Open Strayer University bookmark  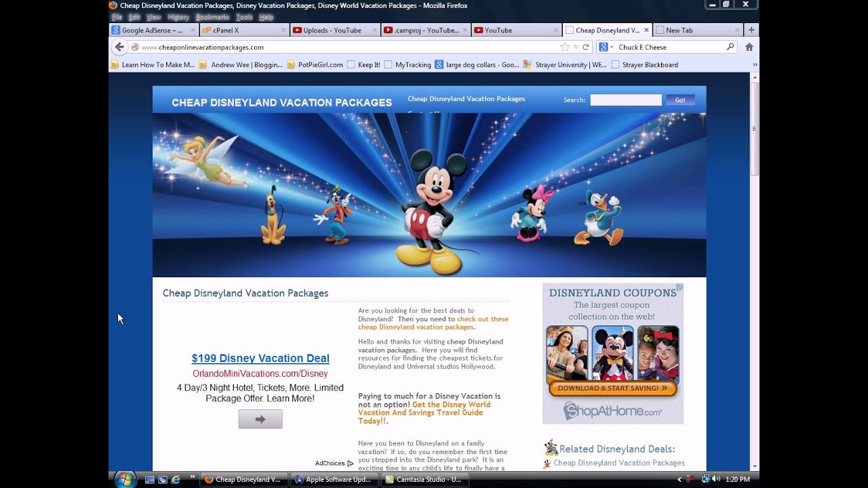point(565,64)
